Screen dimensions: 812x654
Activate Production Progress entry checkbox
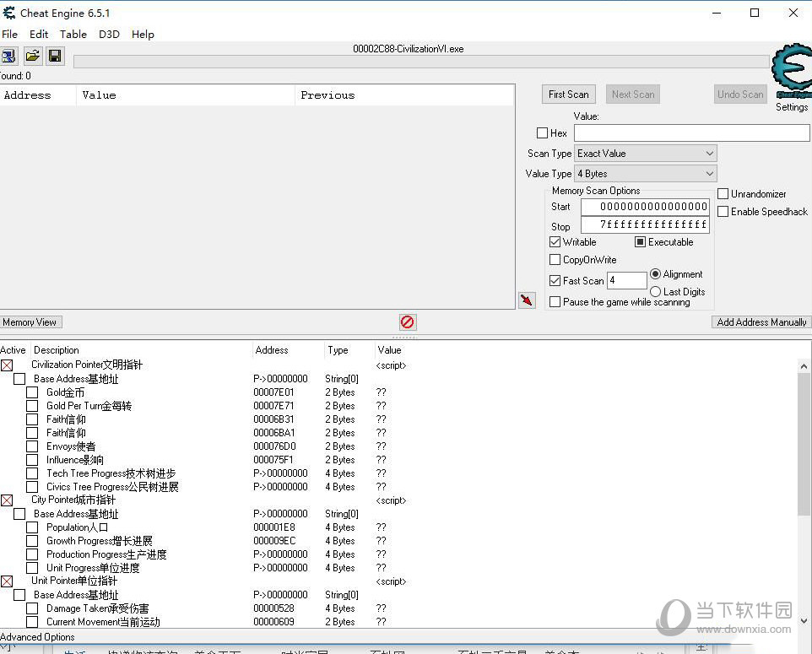click(x=32, y=554)
